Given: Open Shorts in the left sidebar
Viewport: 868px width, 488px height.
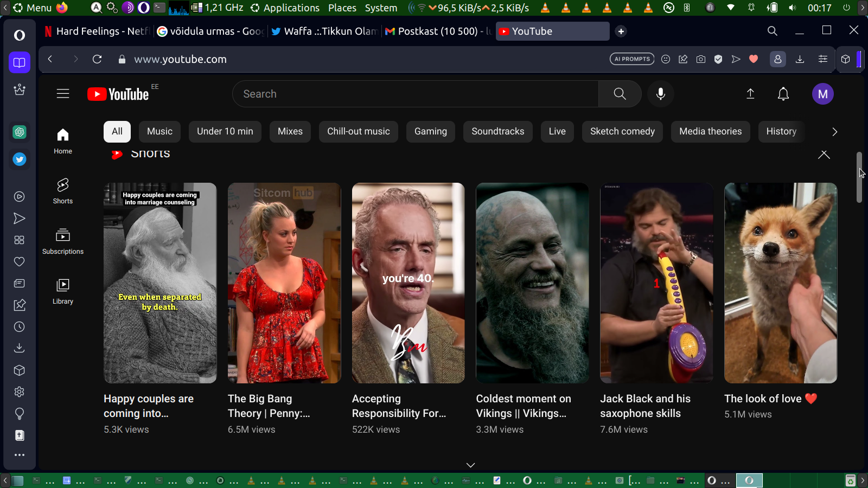Looking at the screenshot, I should (63, 191).
